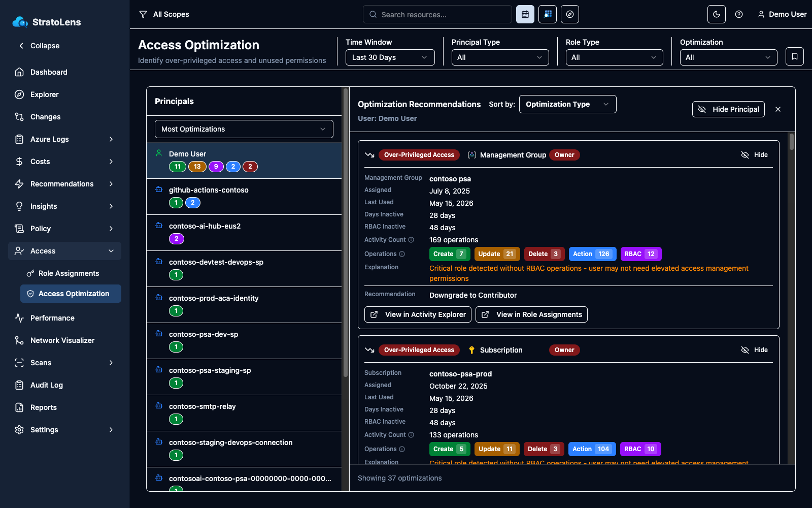Open Explorer page
The height and width of the screenshot is (508, 812).
coord(64,94)
